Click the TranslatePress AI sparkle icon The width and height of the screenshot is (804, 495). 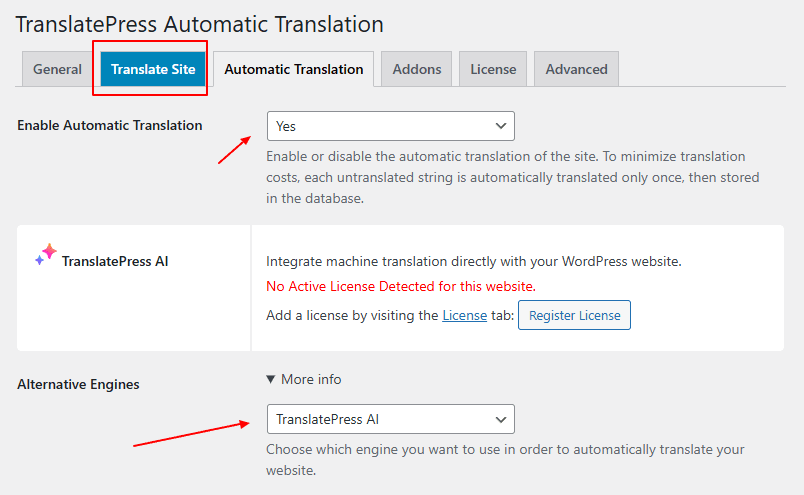pyautogui.click(x=46, y=254)
